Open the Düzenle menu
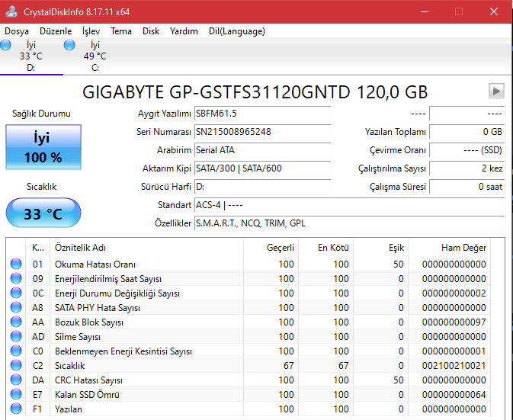This screenshot has width=513, height=420. (56, 31)
